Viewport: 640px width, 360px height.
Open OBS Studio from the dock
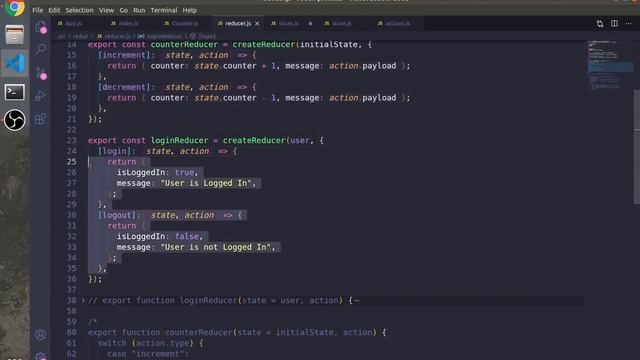pyautogui.click(x=15, y=120)
